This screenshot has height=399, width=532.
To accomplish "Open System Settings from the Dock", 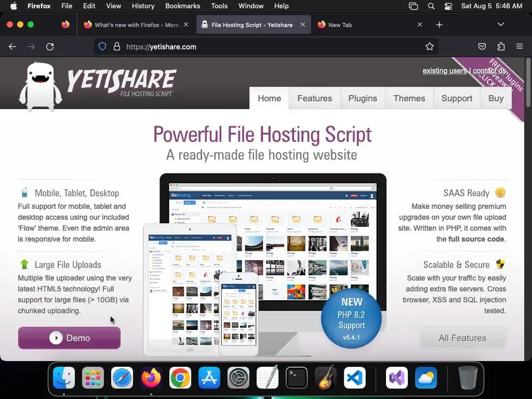I will 238,378.
